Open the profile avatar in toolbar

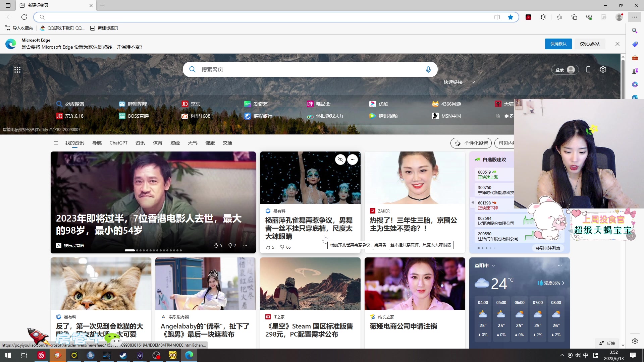619,17
